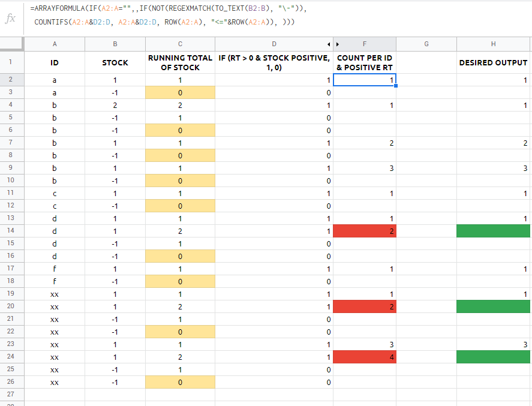Click cell A17 containing 'f'
This screenshot has width=532, height=406.
point(55,269)
